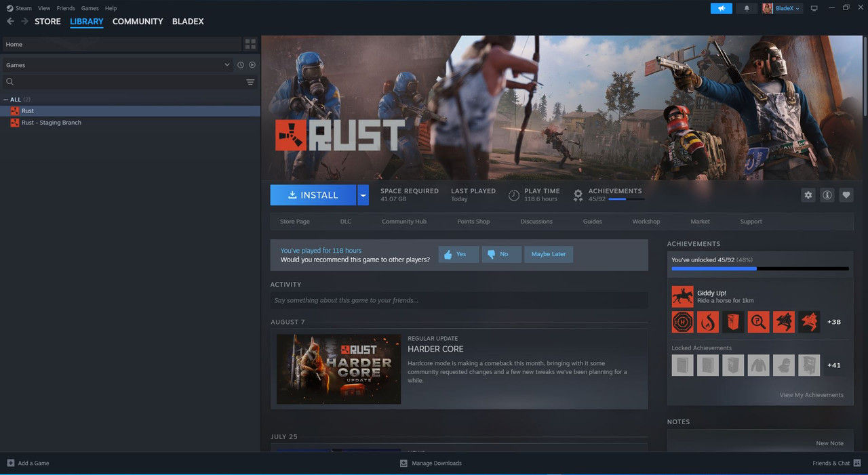The width and height of the screenshot is (868, 475).
Task: Open advanced filter options icon
Action: pyautogui.click(x=250, y=82)
